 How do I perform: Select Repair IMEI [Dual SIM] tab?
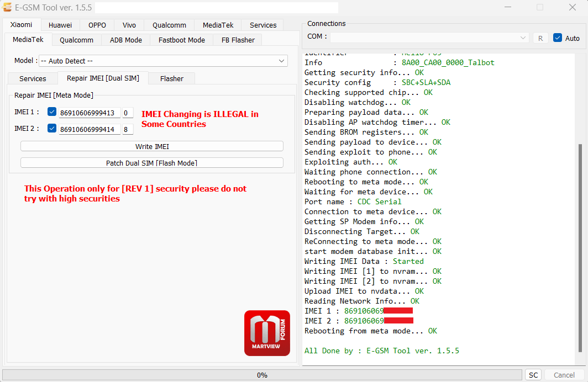pos(103,78)
